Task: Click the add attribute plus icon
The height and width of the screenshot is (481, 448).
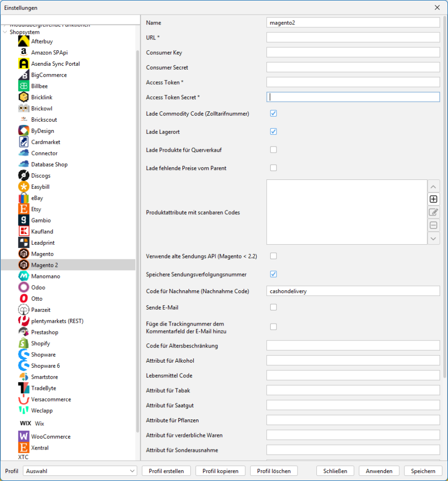Action: click(x=433, y=199)
